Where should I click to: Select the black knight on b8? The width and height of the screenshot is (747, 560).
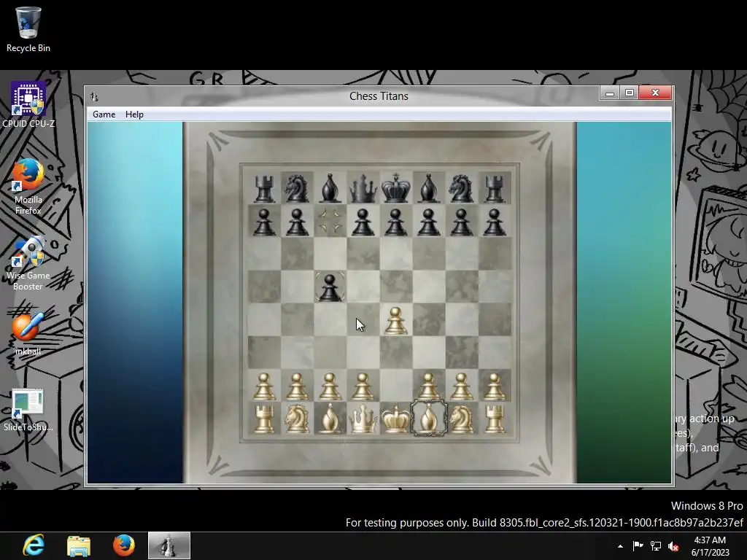pos(297,188)
